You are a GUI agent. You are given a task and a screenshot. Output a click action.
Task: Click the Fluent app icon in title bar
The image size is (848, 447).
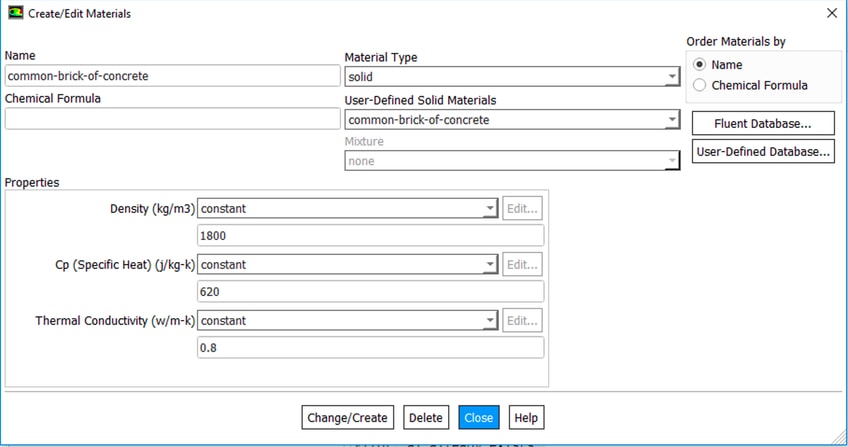tap(14, 13)
